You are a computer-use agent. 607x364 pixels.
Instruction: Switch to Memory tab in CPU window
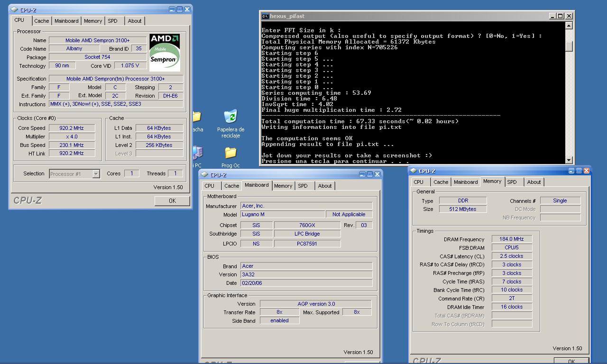coord(93,21)
